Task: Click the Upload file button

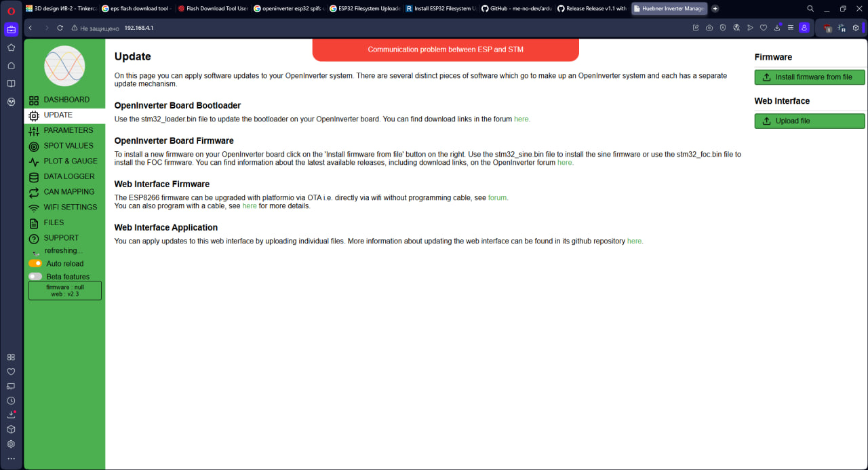Action: [x=810, y=121]
